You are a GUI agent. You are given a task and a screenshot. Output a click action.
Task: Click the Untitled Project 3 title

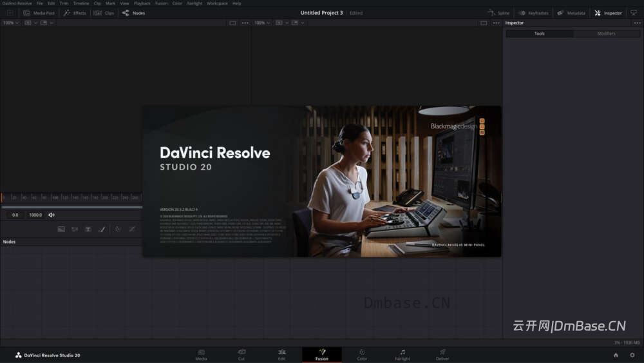[x=321, y=13]
